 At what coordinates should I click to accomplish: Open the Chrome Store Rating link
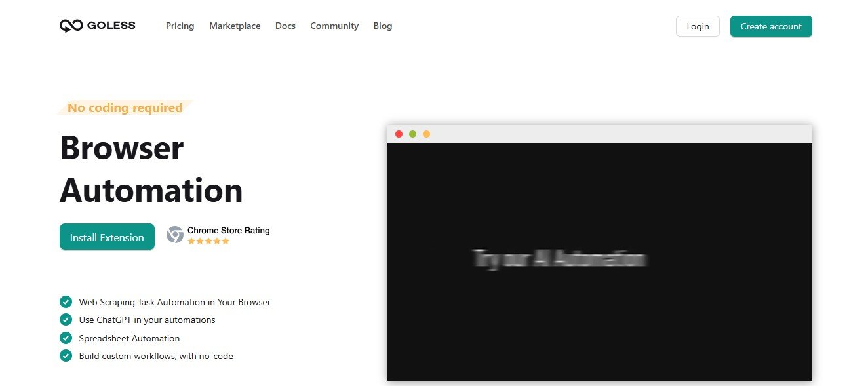click(x=228, y=230)
